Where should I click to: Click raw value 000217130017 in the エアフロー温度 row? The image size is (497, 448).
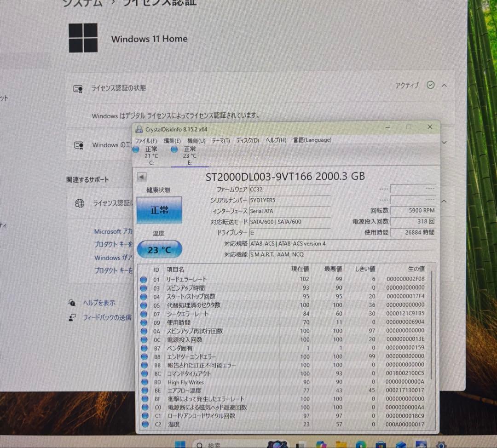pyautogui.click(x=405, y=391)
